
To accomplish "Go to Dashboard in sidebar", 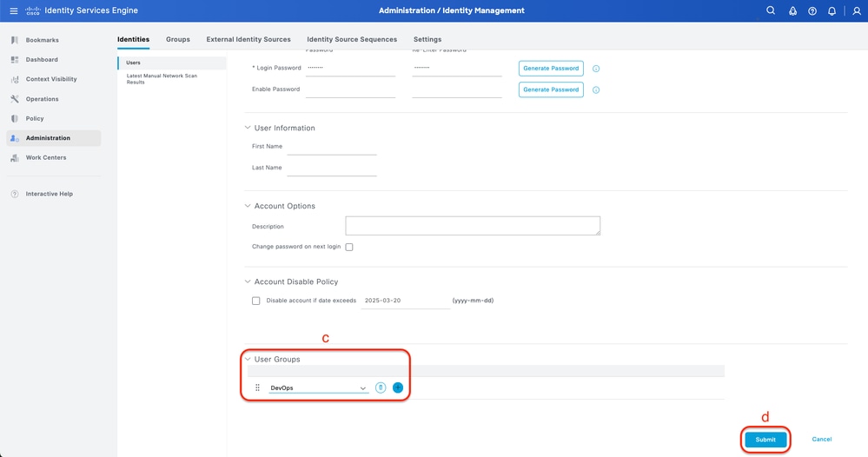I will click(x=42, y=60).
